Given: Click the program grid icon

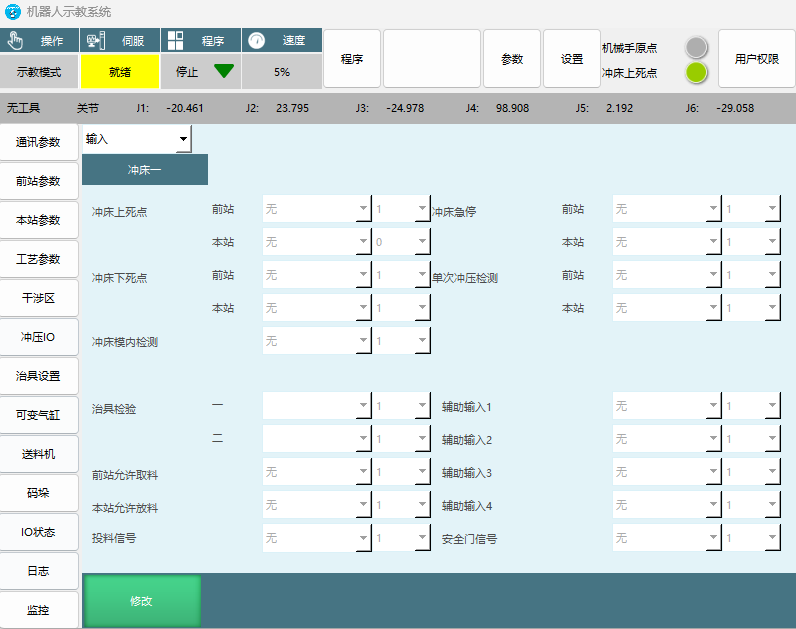Looking at the screenshot, I should [176, 41].
